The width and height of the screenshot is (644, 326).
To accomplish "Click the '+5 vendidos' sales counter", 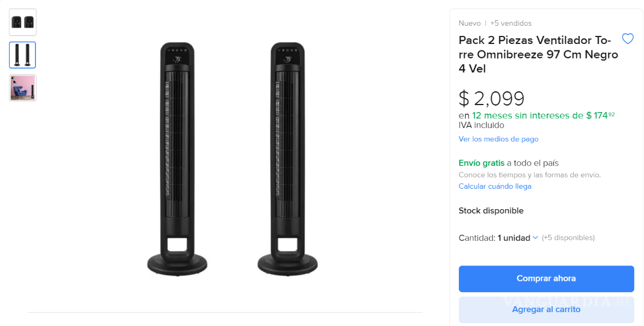I will (510, 23).
